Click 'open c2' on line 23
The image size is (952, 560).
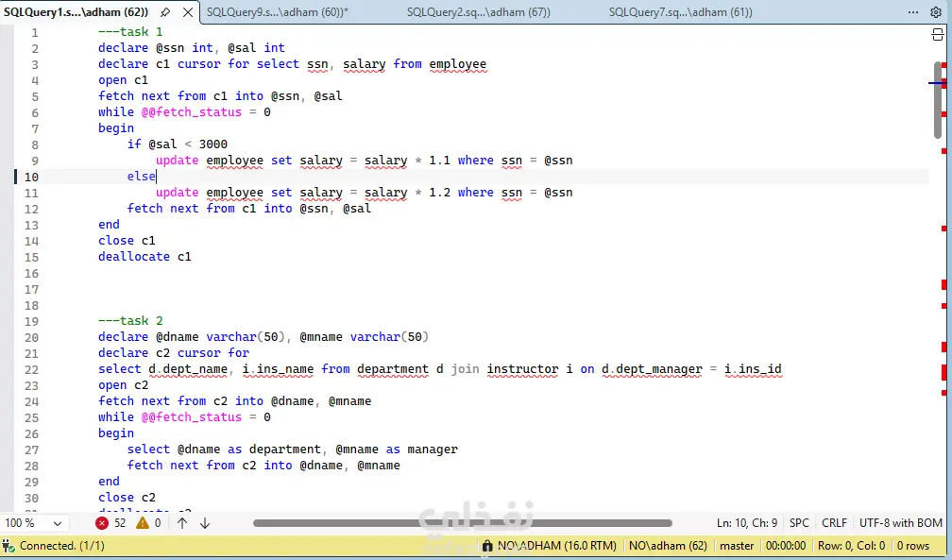[x=123, y=385]
